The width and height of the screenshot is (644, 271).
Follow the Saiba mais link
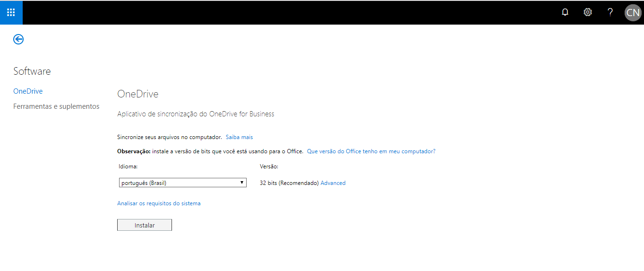239,137
